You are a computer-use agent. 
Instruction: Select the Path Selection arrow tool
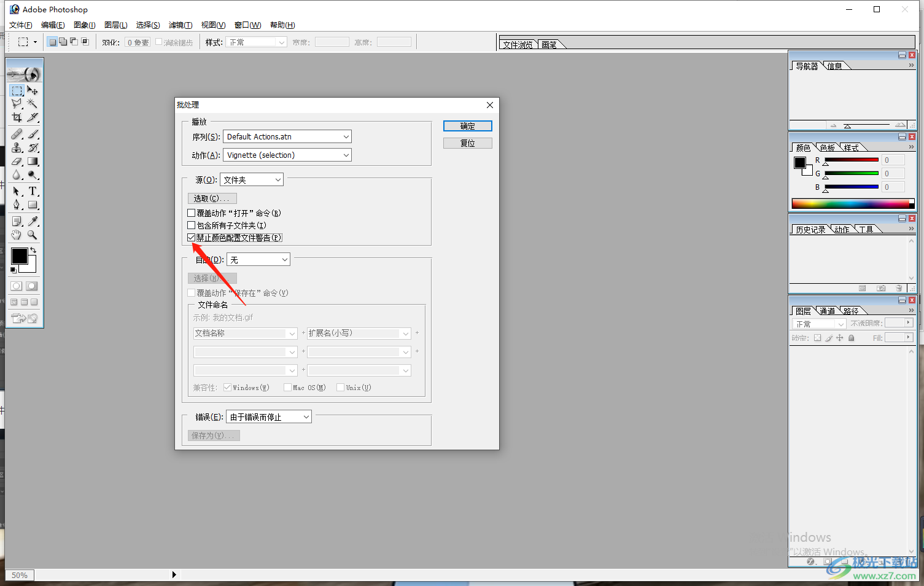click(17, 192)
